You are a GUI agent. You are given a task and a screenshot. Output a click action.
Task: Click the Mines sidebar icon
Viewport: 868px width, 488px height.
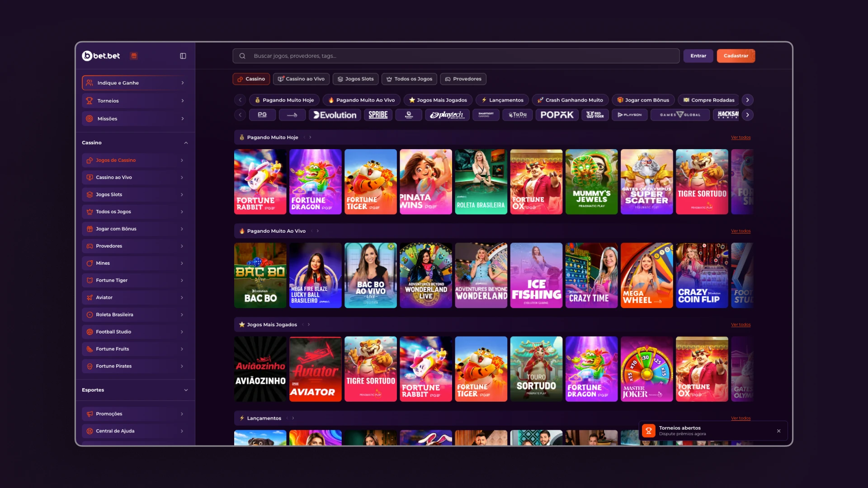[90, 263]
